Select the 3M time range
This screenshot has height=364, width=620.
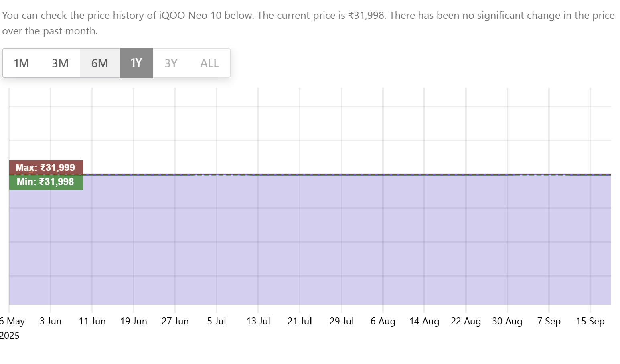60,63
